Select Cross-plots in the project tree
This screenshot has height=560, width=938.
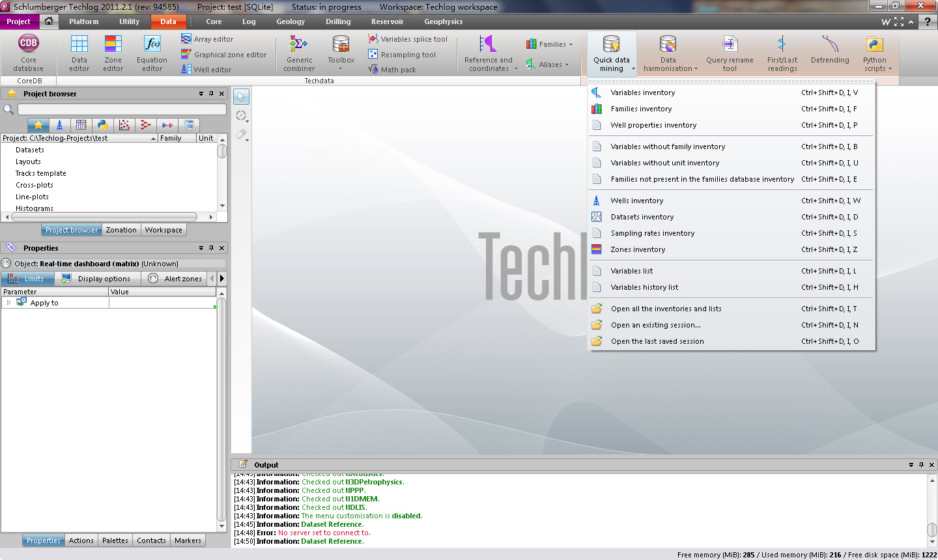tap(35, 185)
